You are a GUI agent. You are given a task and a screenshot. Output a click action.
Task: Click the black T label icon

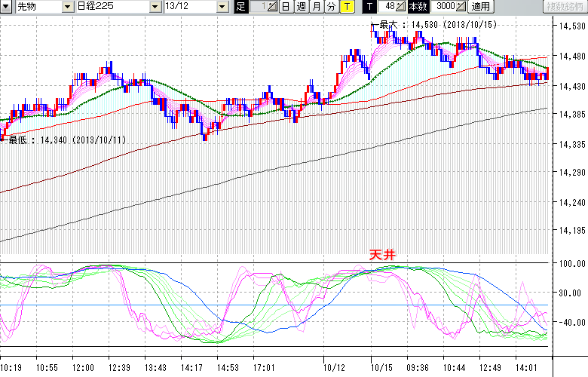click(369, 7)
